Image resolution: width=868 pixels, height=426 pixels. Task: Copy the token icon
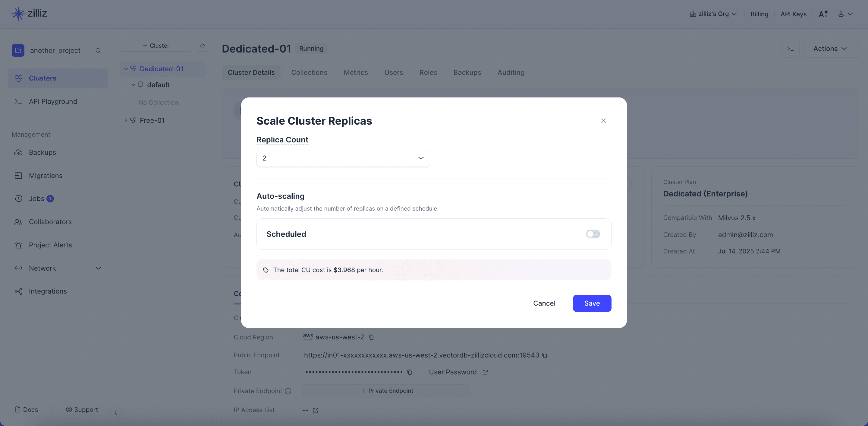(x=409, y=372)
